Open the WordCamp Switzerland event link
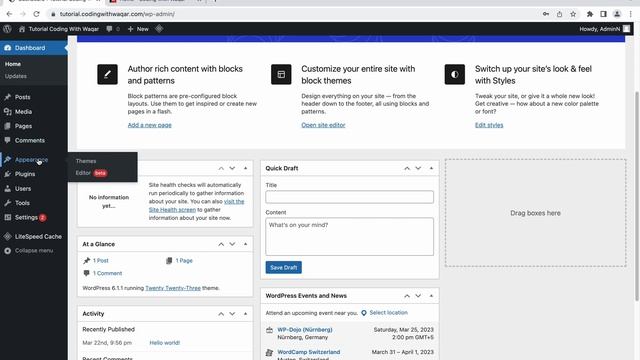 coord(309,352)
